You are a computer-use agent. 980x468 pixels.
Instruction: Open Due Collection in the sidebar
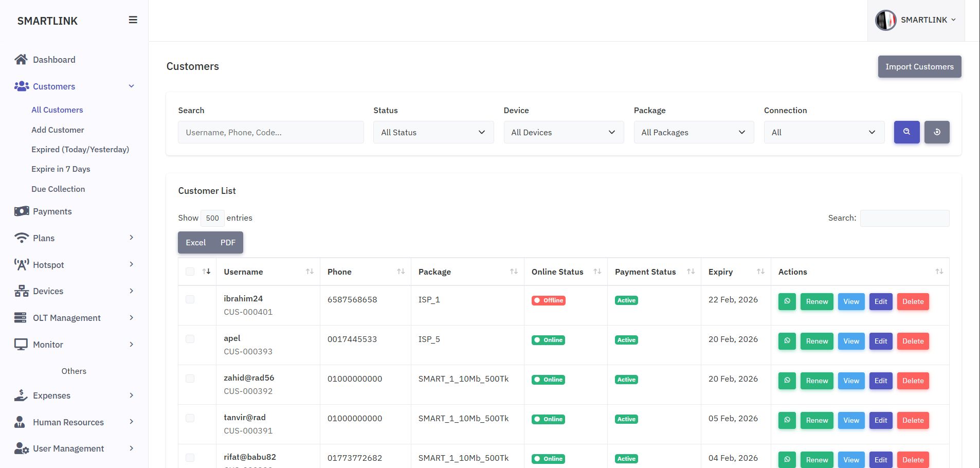(58, 189)
